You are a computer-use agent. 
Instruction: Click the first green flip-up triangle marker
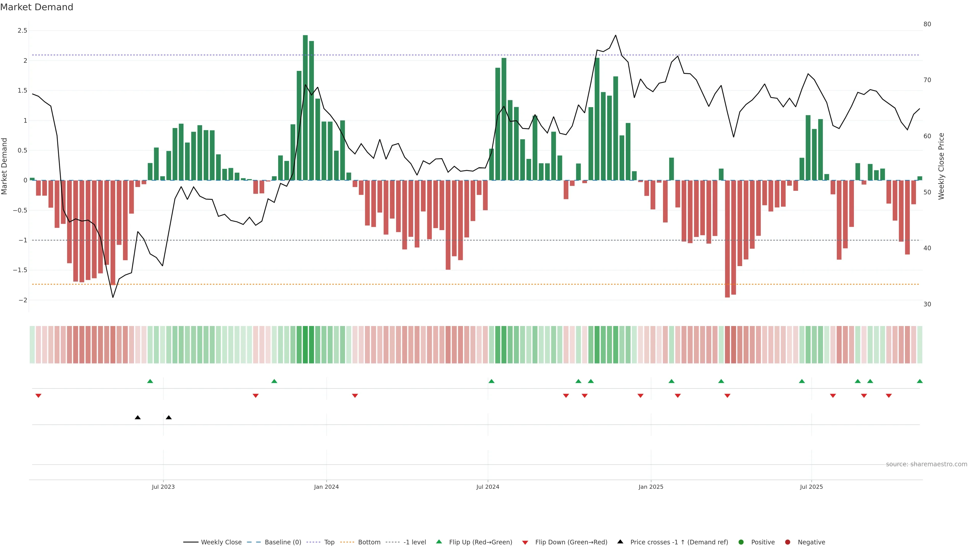(150, 381)
